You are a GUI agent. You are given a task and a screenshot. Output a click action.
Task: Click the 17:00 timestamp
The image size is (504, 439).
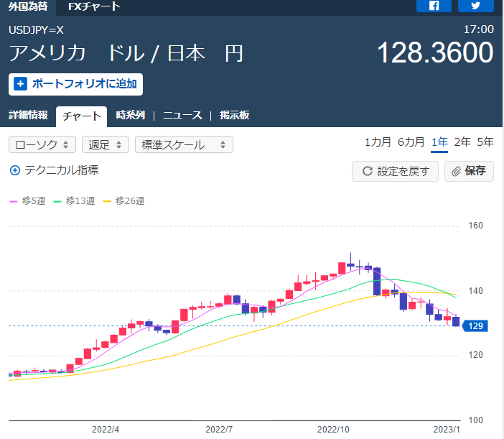coord(479,29)
